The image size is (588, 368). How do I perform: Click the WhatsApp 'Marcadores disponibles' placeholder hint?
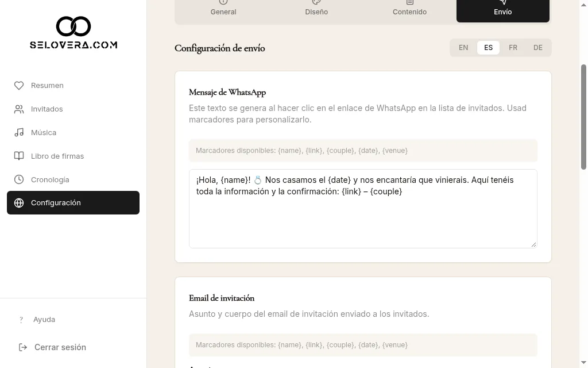363,151
